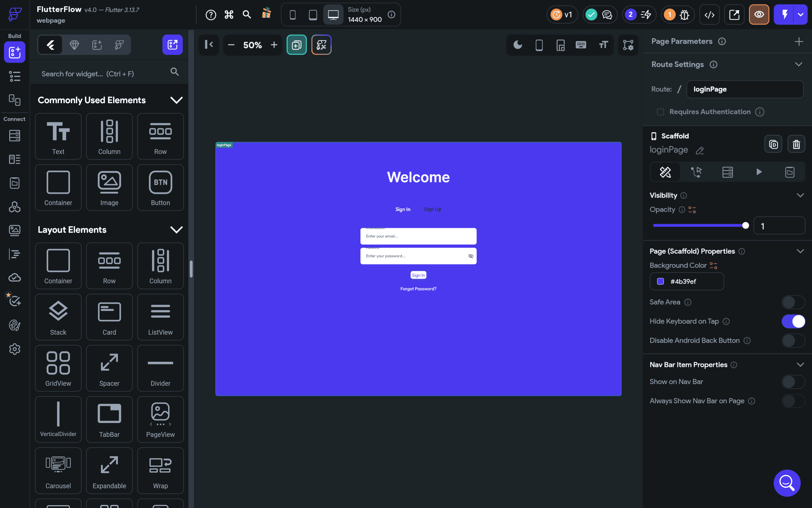
Task: Toggle Disable Android Back Button switch
Action: coord(793,341)
